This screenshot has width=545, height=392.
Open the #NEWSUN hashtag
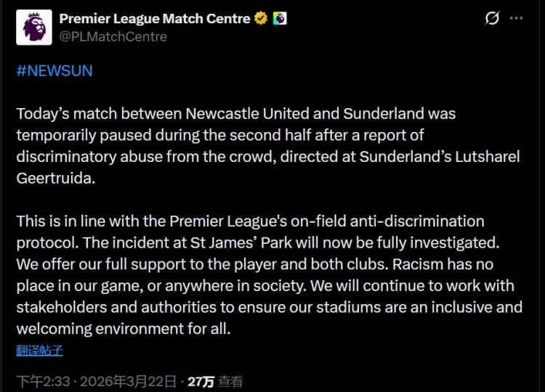click(x=54, y=71)
